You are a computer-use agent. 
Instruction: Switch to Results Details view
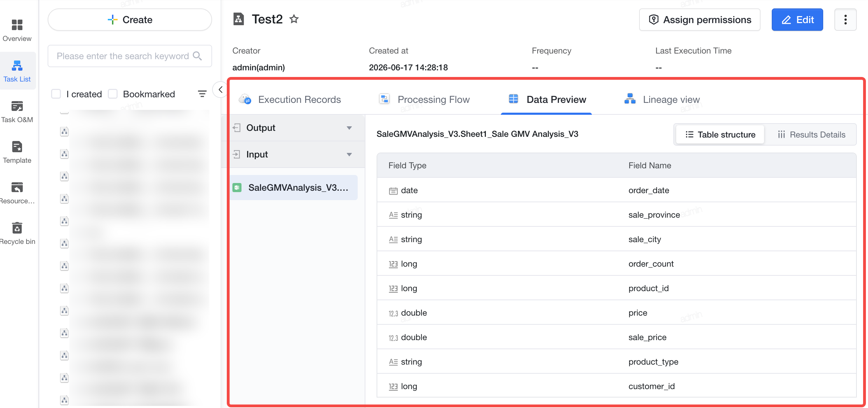point(811,134)
